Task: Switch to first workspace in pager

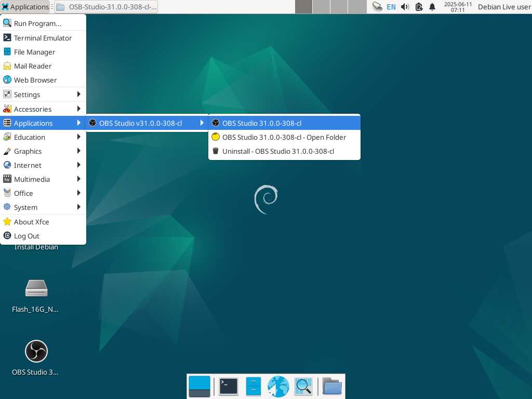Action: (303, 7)
